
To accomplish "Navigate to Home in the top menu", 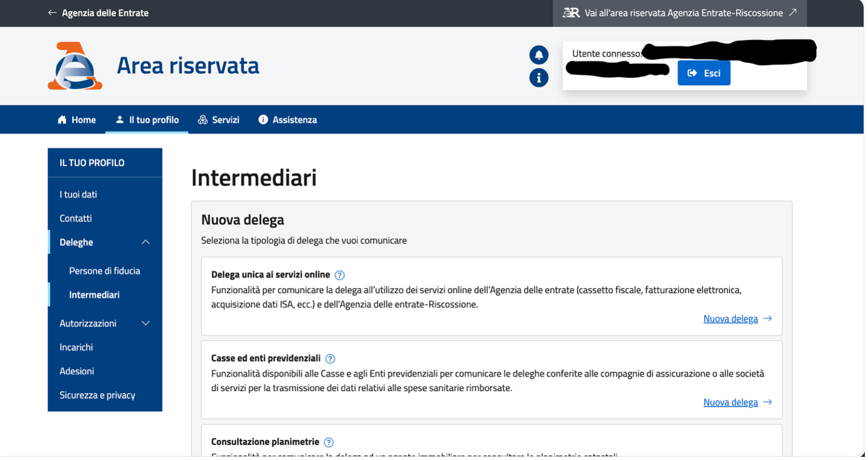I will (x=83, y=119).
